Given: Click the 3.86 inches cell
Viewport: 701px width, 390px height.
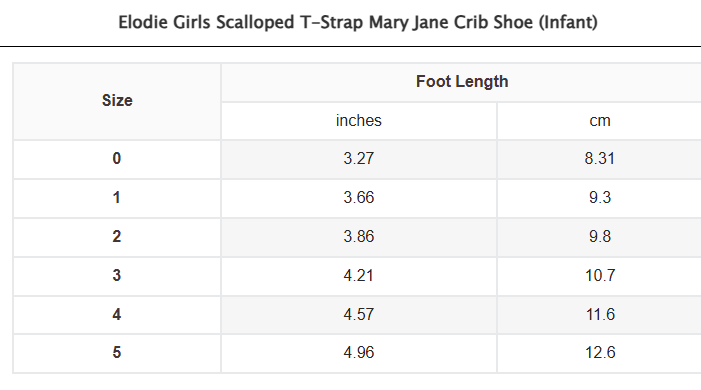Looking at the screenshot, I should pos(359,237).
